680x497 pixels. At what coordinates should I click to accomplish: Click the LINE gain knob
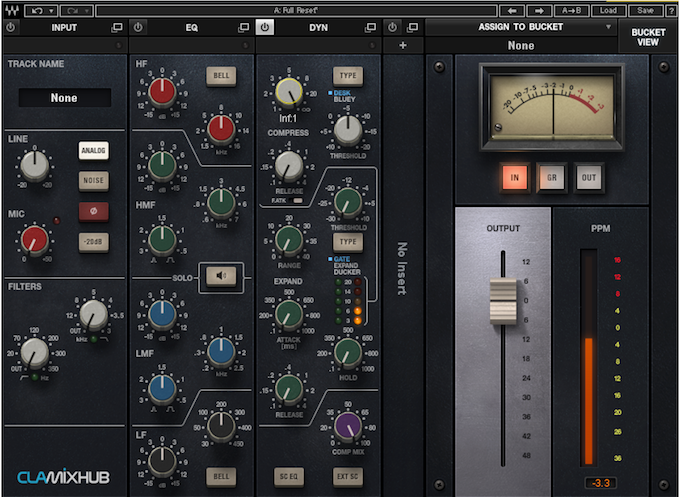point(35,166)
